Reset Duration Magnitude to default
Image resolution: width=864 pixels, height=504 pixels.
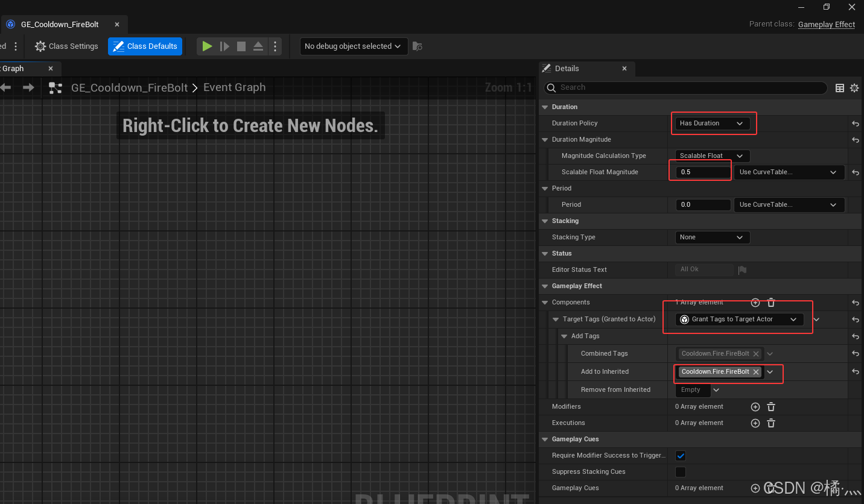pyautogui.click(x=855, y=140)
